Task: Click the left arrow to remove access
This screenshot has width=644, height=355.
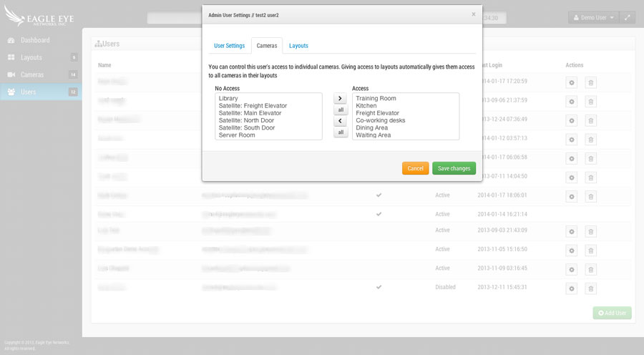Action: pyautogui.click(x=341, y=121)
